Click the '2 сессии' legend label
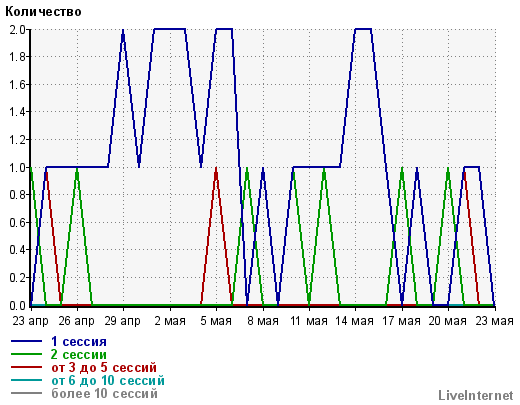This screenshot has width=520, height=405. coord(79,354)
